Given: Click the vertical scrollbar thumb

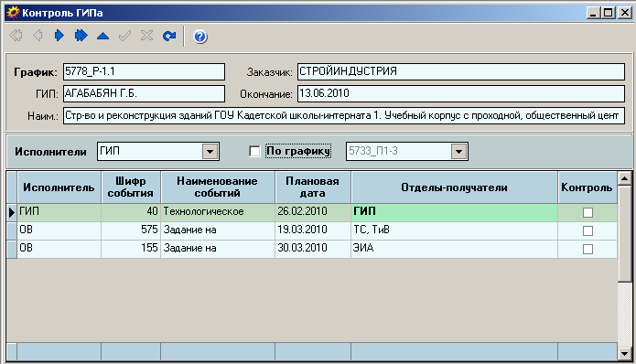Looking at the screenshot, I should click(624, 233).
